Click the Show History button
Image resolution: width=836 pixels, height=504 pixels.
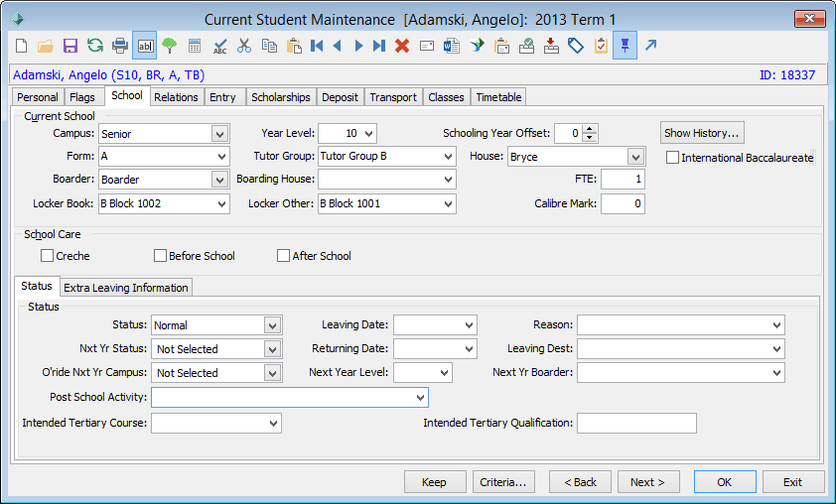coord(702,133)
